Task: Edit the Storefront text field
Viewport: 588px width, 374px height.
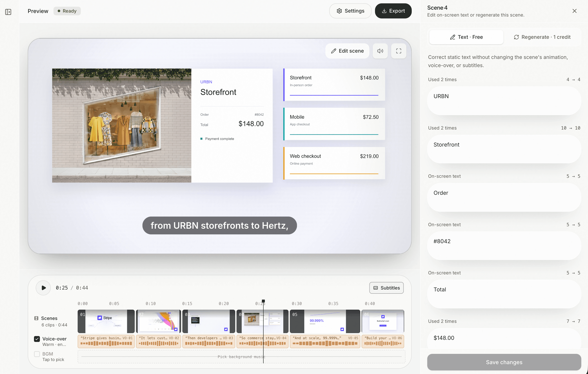Action: click(504, 149)
